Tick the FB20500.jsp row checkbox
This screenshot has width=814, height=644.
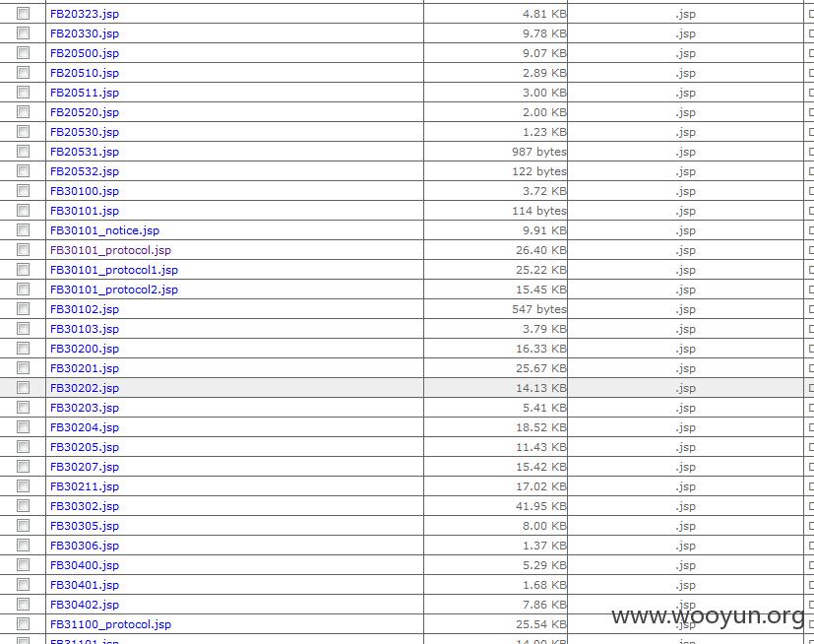pos(23,53)
